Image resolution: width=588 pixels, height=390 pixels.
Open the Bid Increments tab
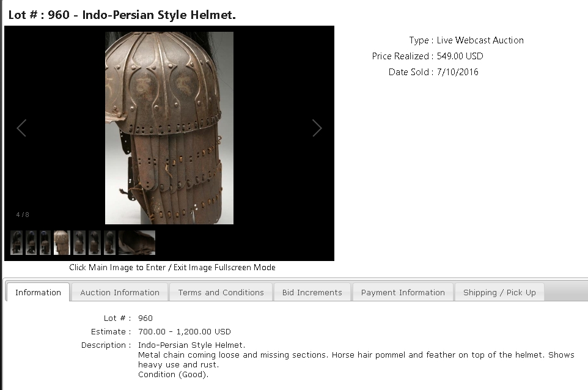pos(312,292)
